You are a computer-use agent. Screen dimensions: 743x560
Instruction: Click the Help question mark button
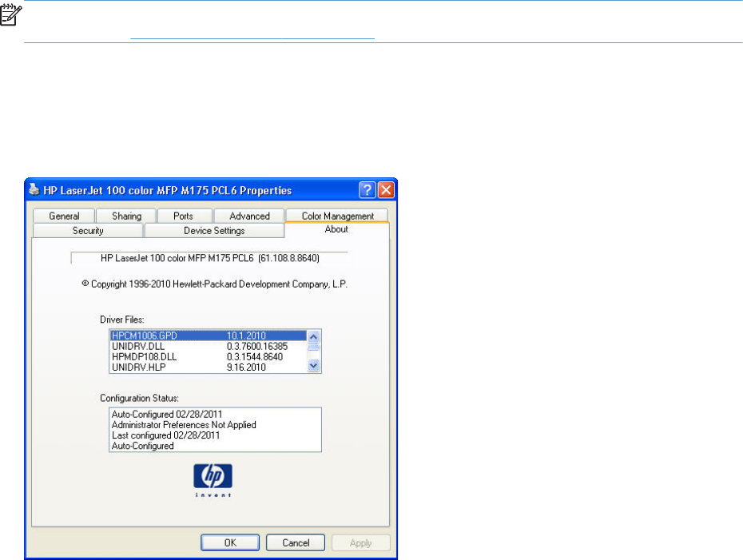tap(368, 190)
